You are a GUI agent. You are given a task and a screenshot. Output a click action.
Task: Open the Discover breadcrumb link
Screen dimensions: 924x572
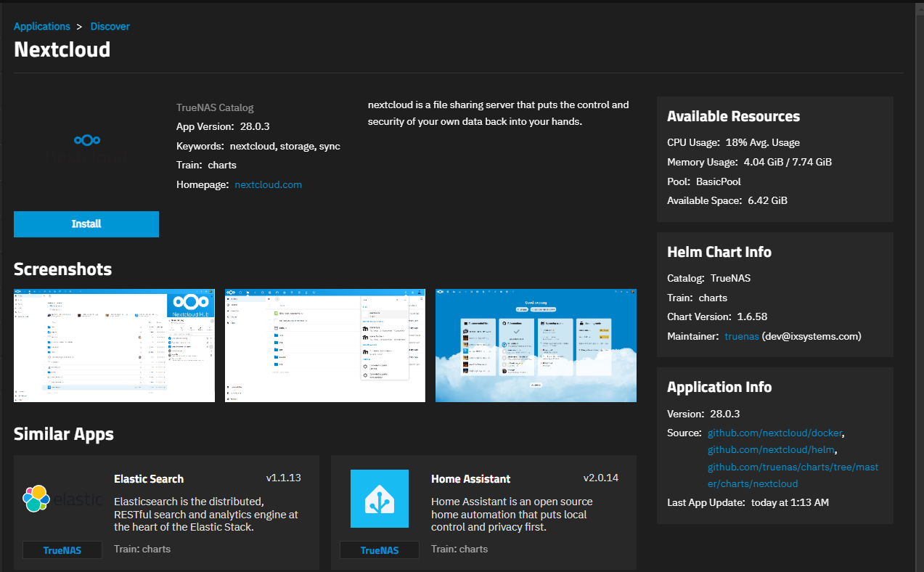110,26
